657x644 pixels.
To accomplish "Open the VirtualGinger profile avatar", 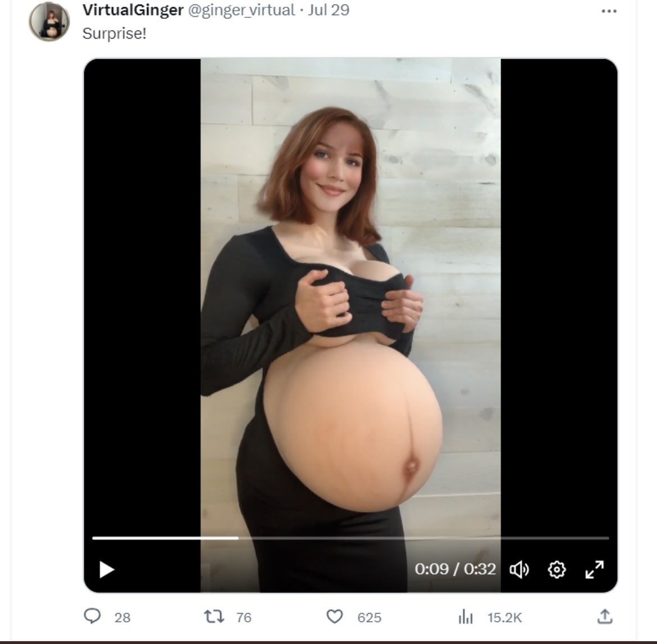I will point(49,22).
